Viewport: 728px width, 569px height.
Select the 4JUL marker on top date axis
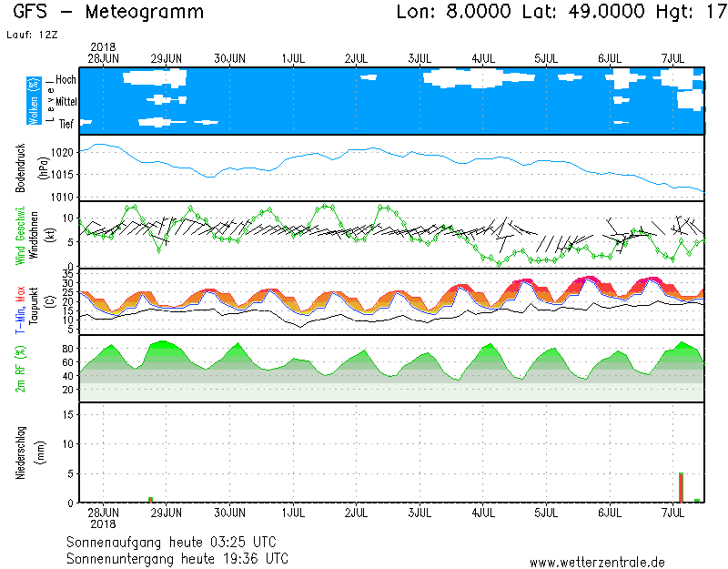point(483,58)
